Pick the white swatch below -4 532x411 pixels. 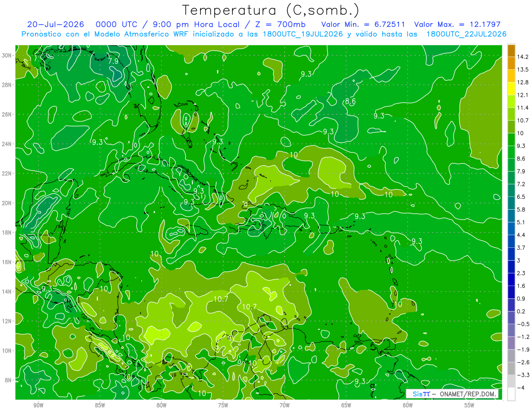pyautogui.click(x=511, y=394)
